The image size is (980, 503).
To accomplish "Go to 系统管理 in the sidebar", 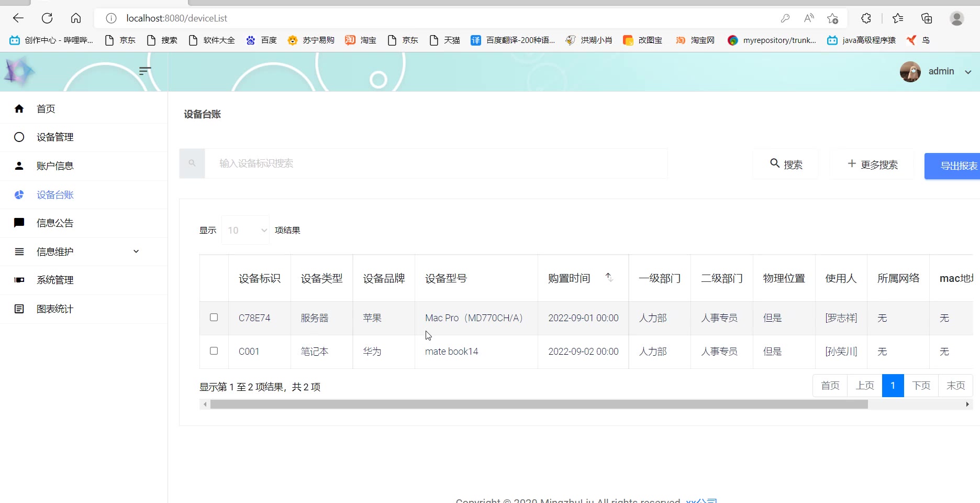I will (x=55, y=280).
